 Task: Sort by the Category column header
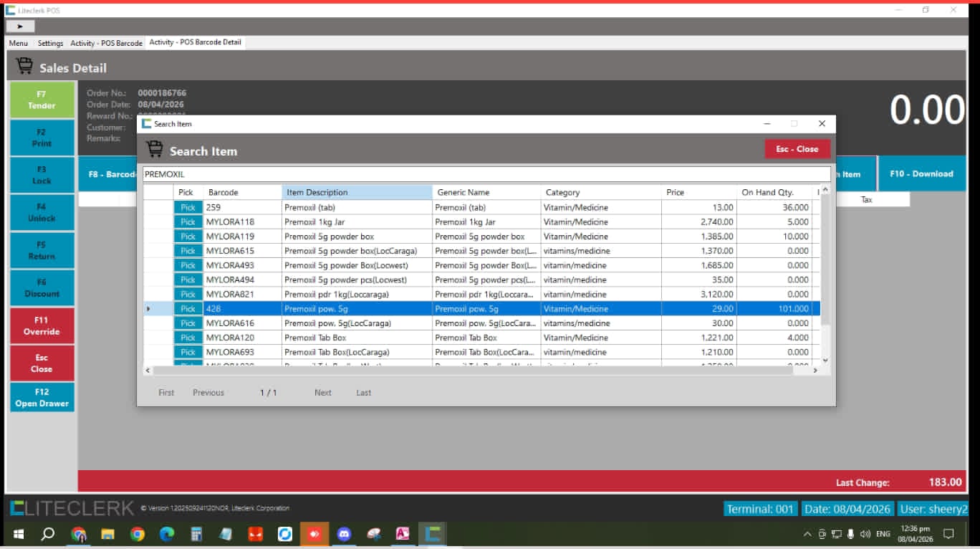[601, 192]
